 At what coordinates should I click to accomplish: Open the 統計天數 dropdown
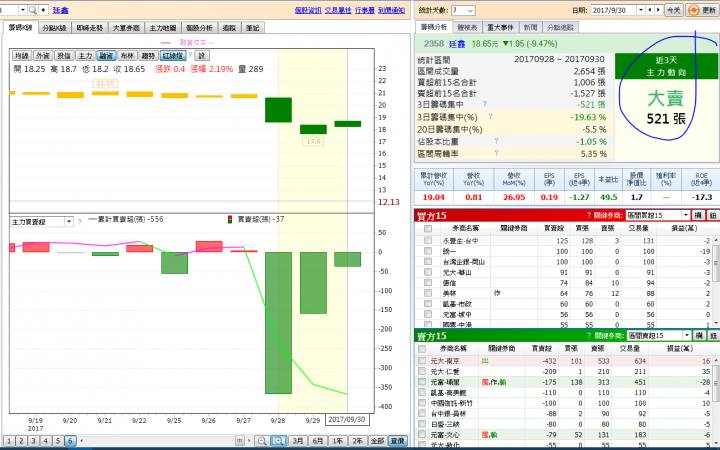pyautogui.click(x=463, y=10)
